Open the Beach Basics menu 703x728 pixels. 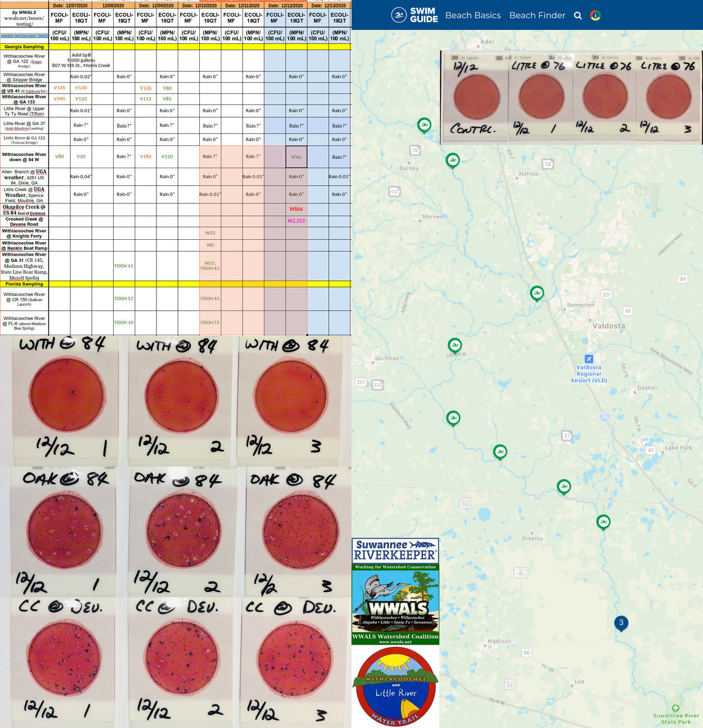click(473, 15)
